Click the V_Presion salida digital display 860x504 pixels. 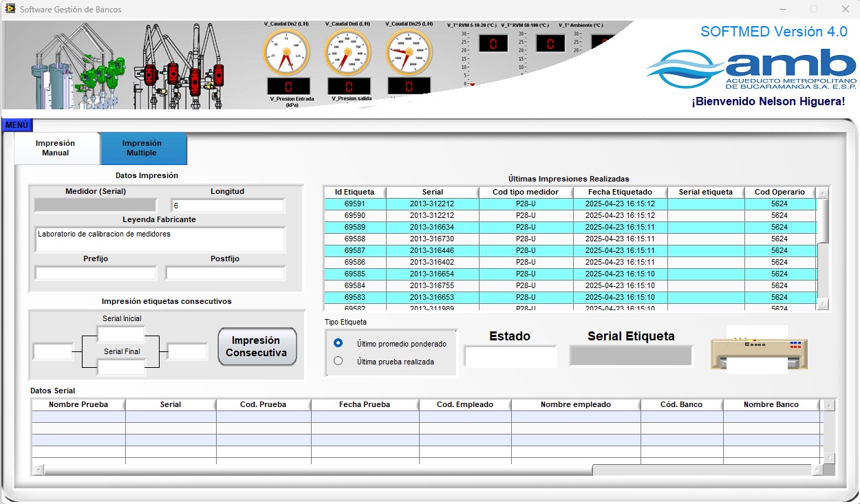pyautogui.click(x=349, y=87)
